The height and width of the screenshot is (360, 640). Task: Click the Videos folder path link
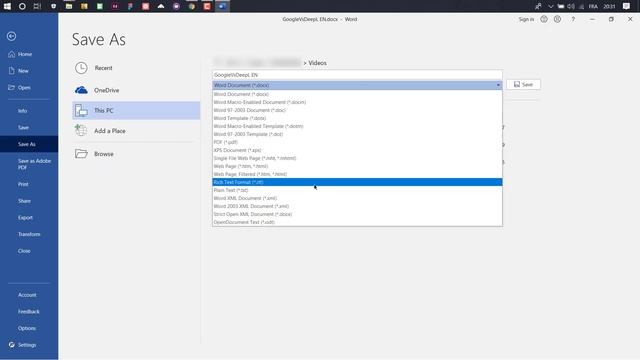tap(317, 63)
